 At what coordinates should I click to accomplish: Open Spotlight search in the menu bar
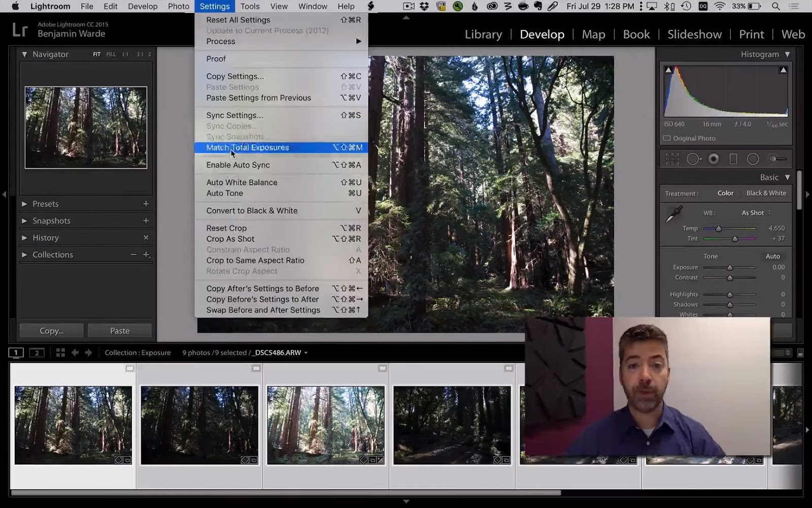click(776, 6)
